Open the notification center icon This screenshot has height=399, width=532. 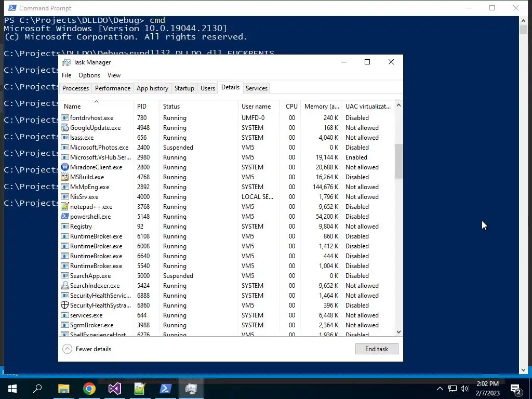click(x=516, y=389)
